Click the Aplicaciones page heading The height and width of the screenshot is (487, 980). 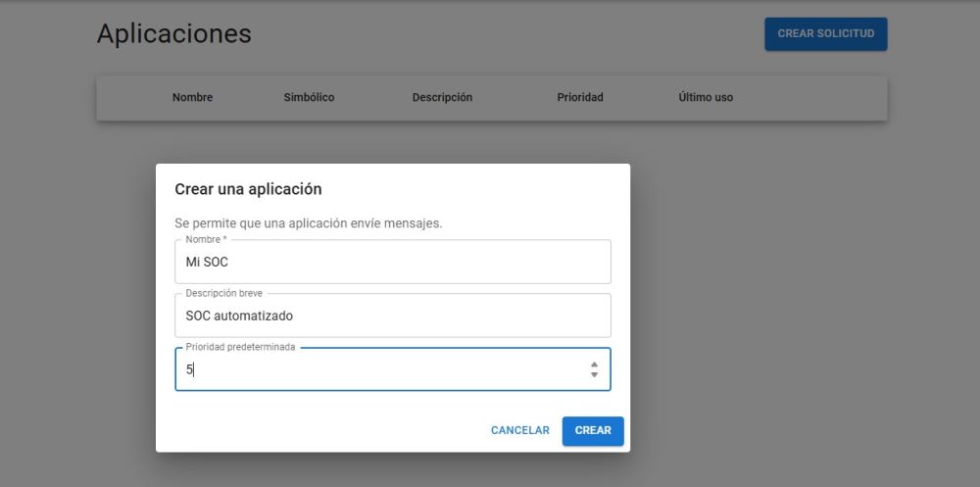[174, 33]
